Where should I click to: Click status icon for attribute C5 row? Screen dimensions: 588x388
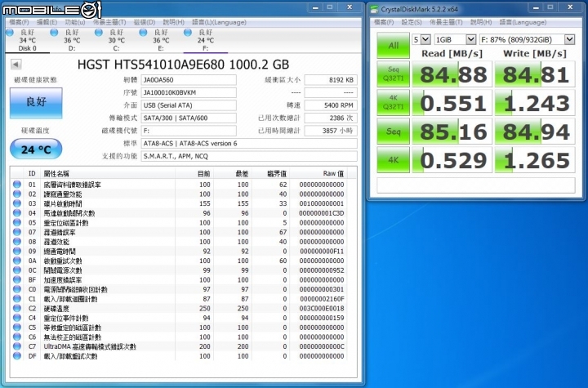(x=17, y=328)
